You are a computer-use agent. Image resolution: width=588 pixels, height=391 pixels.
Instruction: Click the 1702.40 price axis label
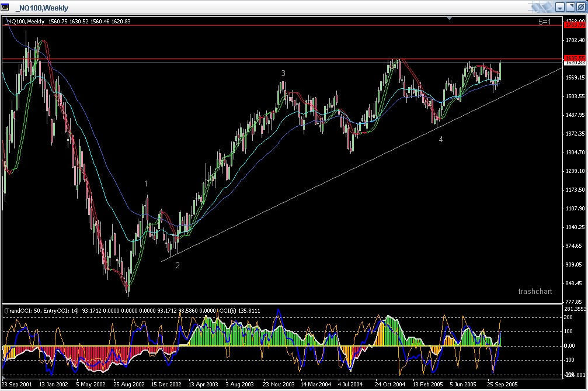pos(575,40)
